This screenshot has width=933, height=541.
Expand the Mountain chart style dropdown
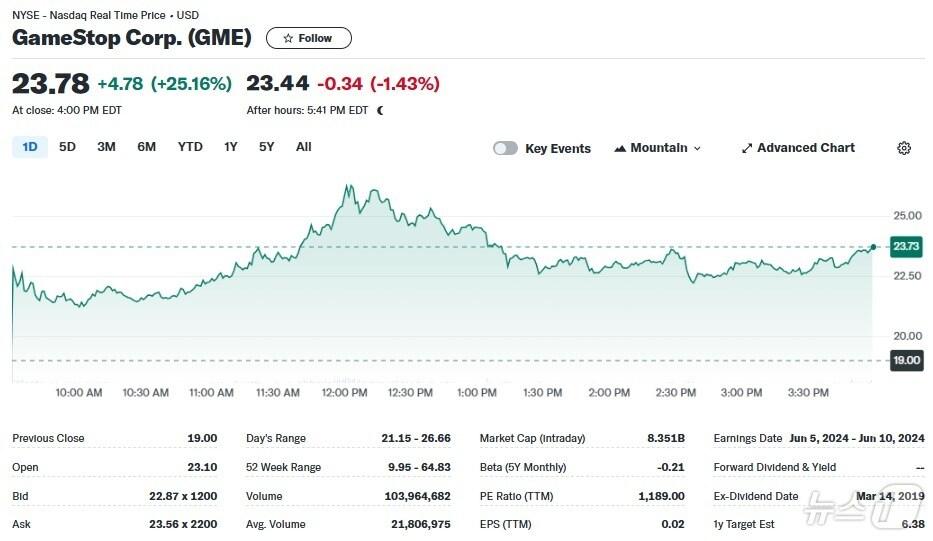[x=697, y=148]
